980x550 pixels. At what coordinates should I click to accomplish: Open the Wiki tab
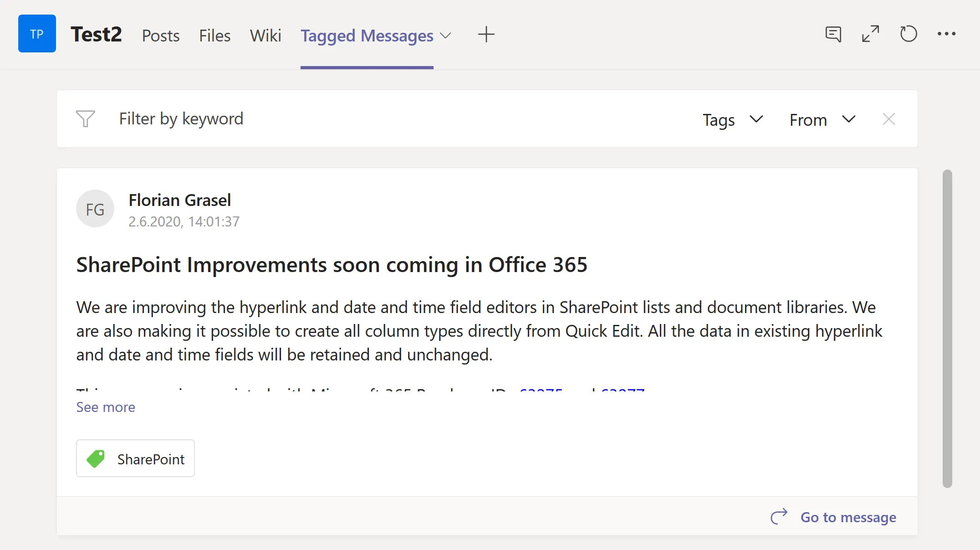point(265,36)
